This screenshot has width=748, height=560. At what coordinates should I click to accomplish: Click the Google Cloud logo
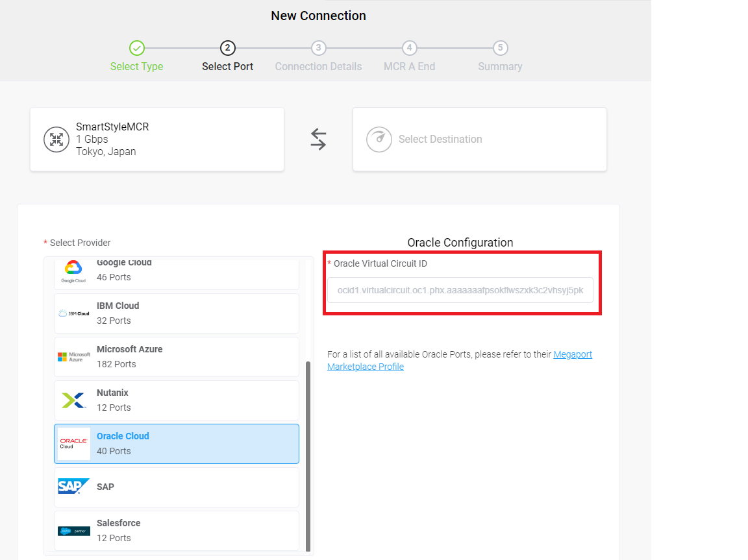73,272
